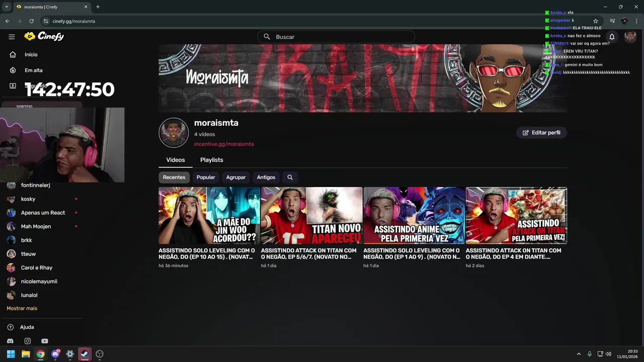The image size is (644, 362).
Task: Open the YouTube social icon
Action: tap(45, 341)
